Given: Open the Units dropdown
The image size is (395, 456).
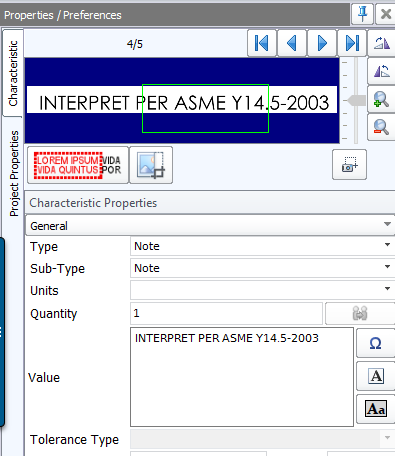Looking at the screenshot, I should point(263,290).
